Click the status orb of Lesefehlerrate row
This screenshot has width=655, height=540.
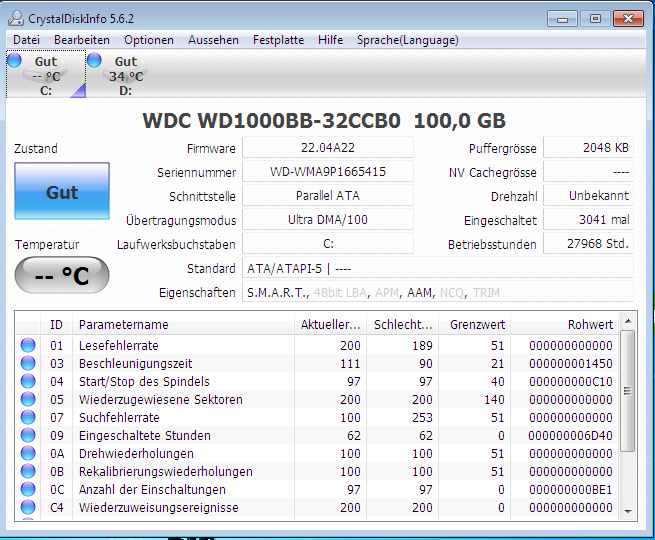[28, 345]
